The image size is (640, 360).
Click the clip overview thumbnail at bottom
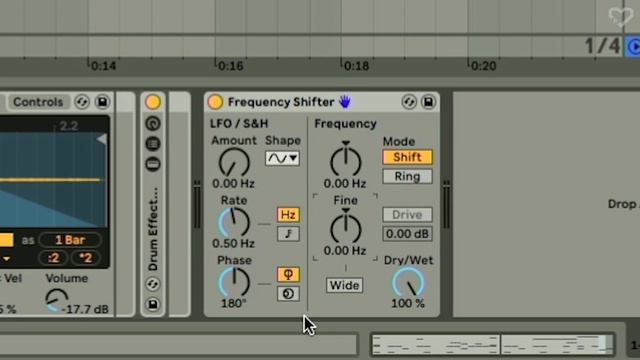click(x=493, y=344)
